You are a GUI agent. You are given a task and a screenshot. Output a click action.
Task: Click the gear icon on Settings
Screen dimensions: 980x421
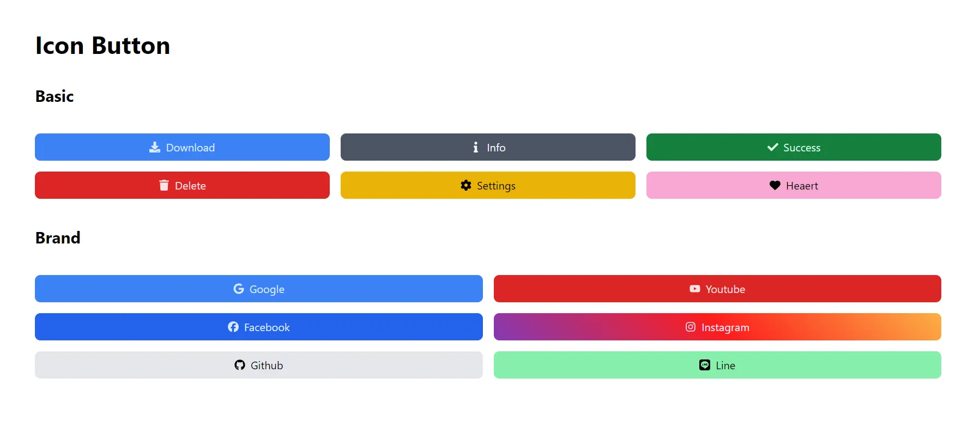[466, 185]
